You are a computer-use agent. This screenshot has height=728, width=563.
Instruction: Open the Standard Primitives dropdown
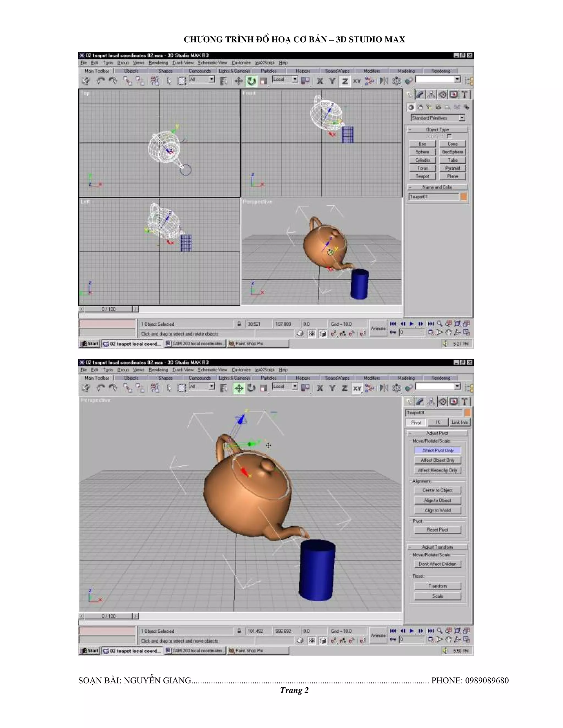point(462,118)
